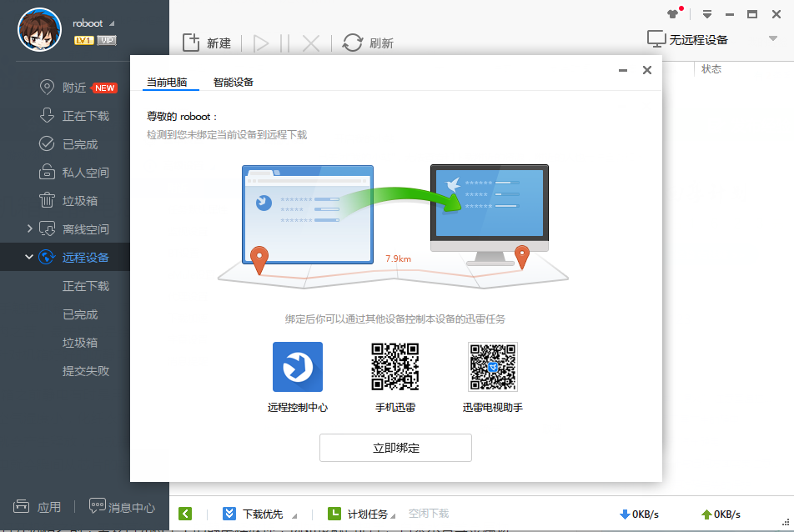Click the LV1 level badge
This screenshot has height=532, width=794.
[83, 41]
